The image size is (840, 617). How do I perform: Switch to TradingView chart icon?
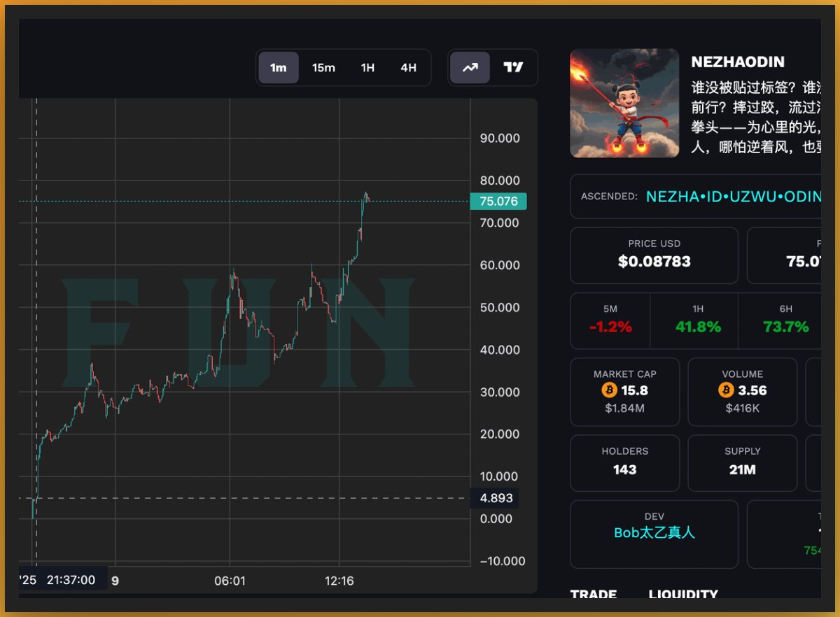[514, 68]
